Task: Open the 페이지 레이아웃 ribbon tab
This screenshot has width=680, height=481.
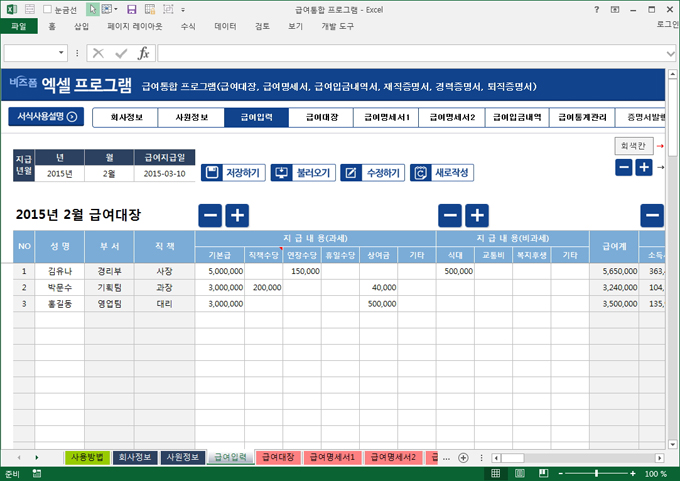Action: 135,27
